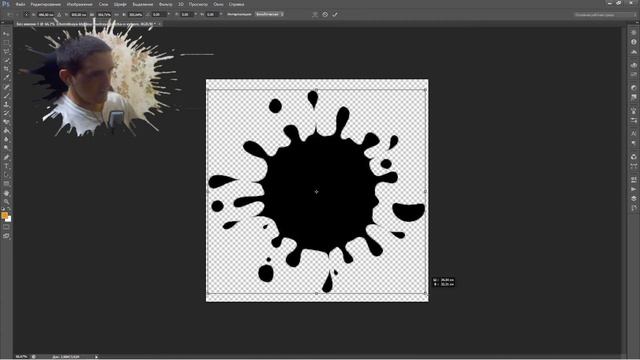
Task: Click the reference point locator grid
Action: (x=27, y=14)
